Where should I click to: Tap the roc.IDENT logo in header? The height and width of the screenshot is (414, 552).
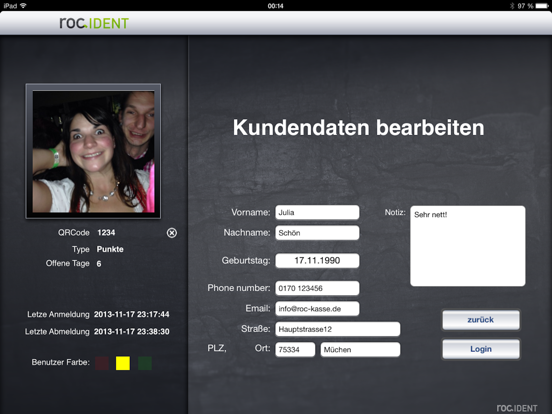(94, 23)
